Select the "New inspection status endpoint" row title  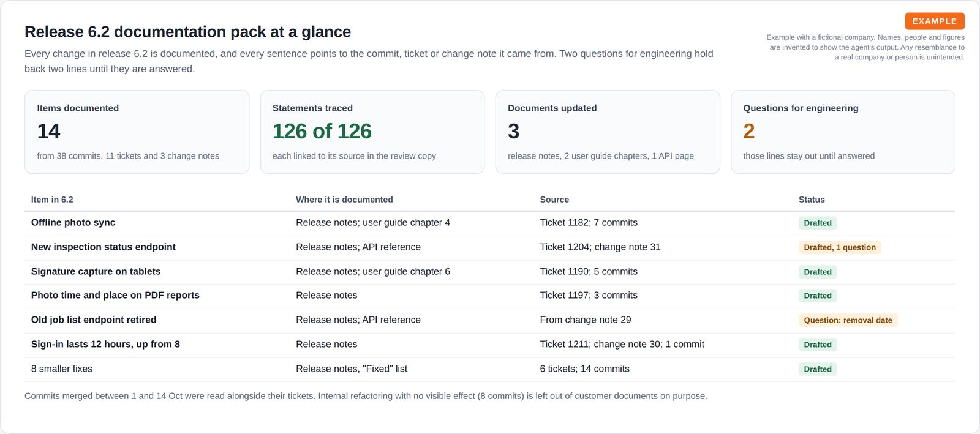coord(104,247)
